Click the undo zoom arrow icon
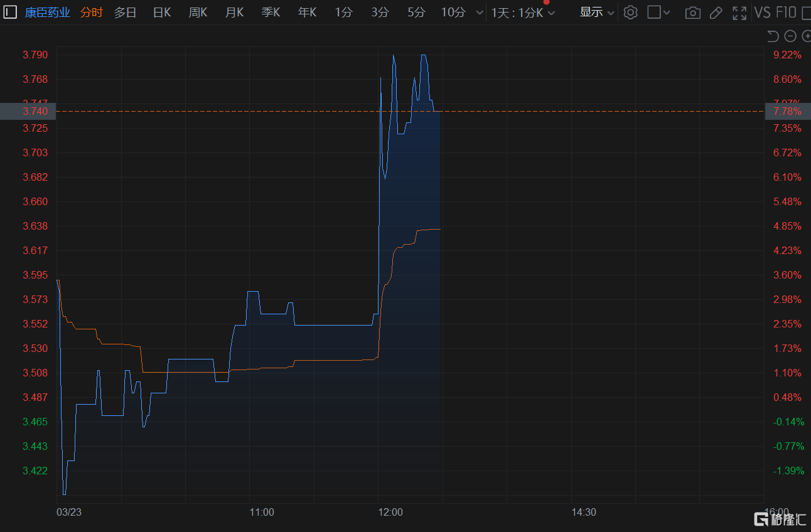 click(773, 36)
